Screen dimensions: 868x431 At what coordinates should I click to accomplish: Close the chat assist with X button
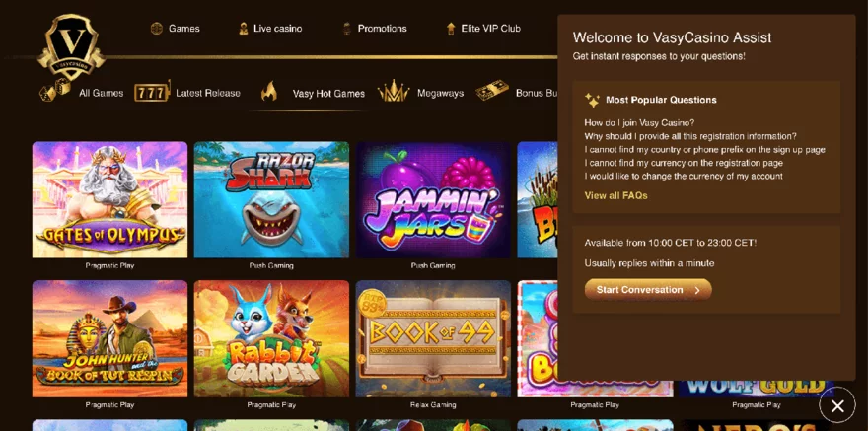click(837, 406)
